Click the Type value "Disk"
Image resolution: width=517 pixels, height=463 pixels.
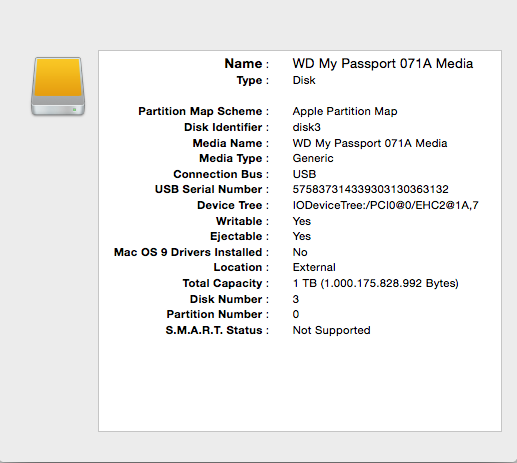304,80
